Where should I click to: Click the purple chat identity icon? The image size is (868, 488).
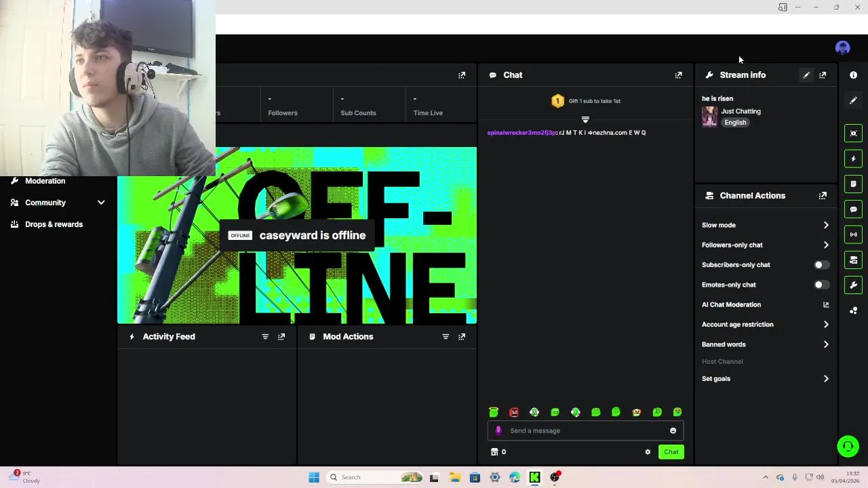(x=499, y=430)
